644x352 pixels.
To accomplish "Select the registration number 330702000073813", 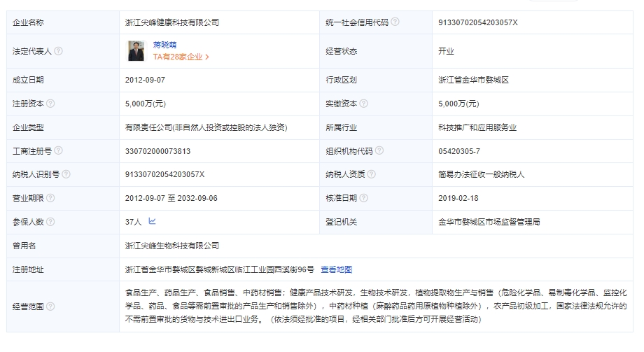I will pos(157,151).
